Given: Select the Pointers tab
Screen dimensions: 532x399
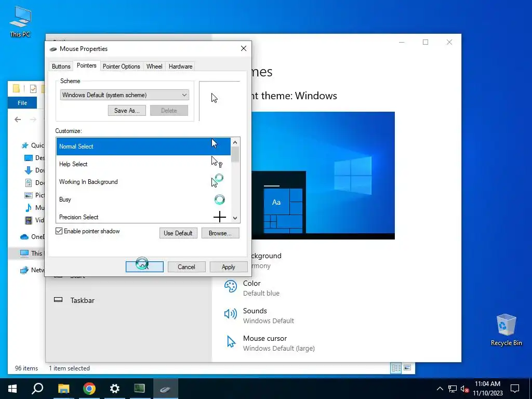Looking at the screenshot, I should pos(87,65).
